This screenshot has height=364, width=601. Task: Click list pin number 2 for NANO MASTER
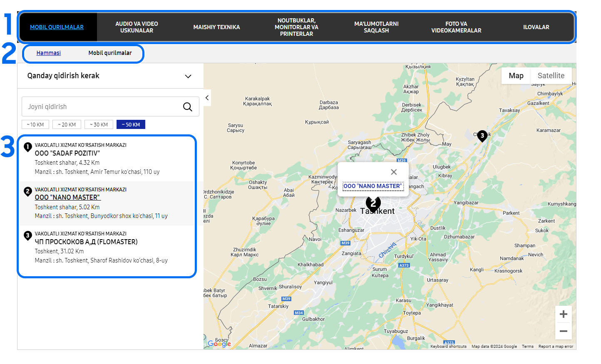[28, 191]
